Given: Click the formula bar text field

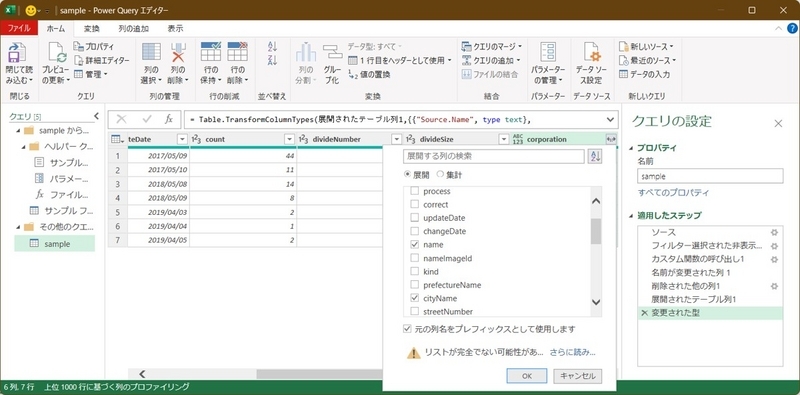Looking at the screenshot, I should point(394,119).
